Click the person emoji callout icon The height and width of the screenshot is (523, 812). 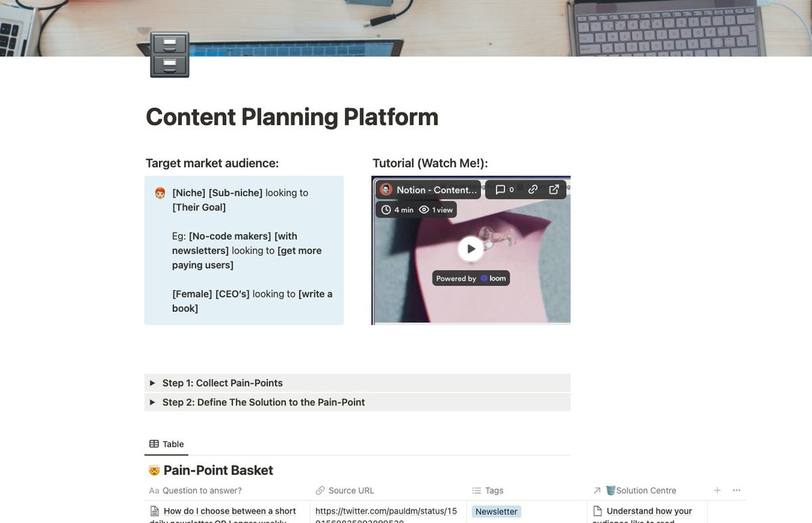[x=160, y=194]
